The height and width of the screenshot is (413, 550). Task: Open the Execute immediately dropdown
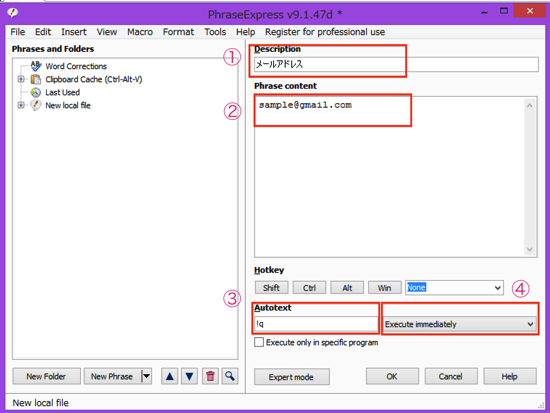460,324
